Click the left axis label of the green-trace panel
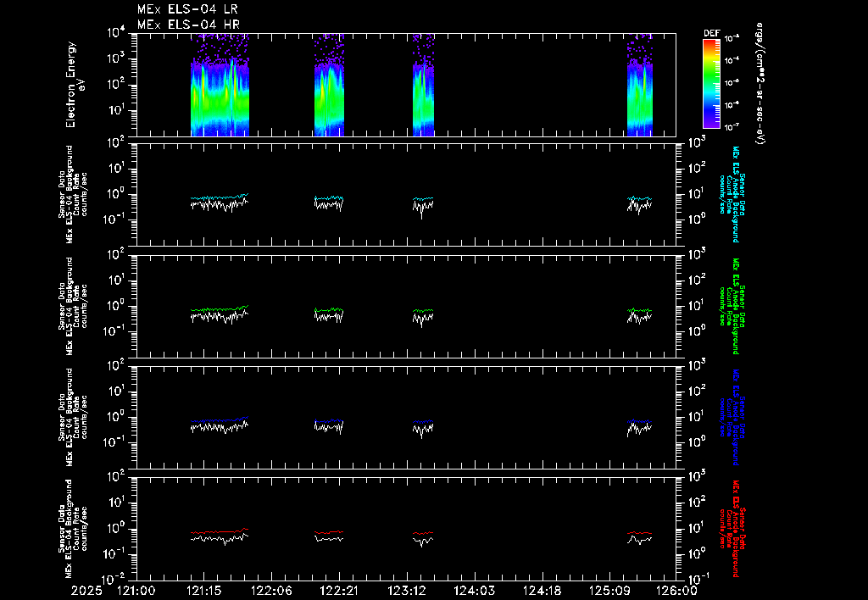The width and height of the screenshot is (868, 600). [73, 306]
